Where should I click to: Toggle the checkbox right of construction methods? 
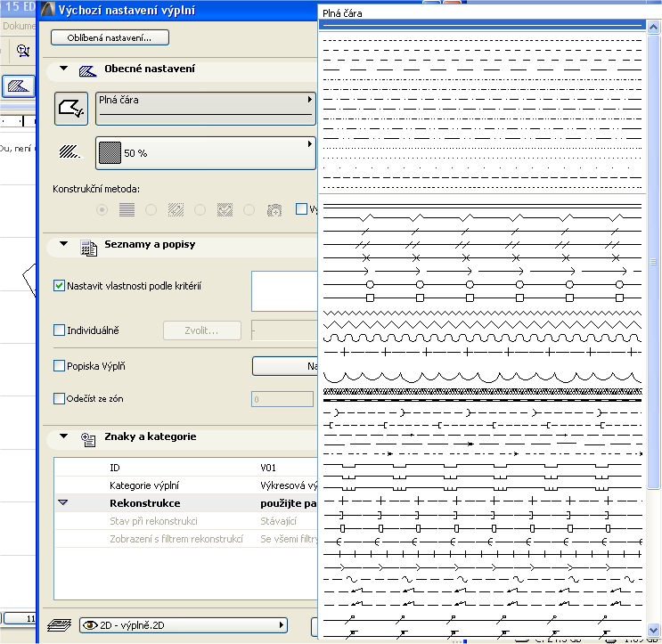click(x=301, y=209)
